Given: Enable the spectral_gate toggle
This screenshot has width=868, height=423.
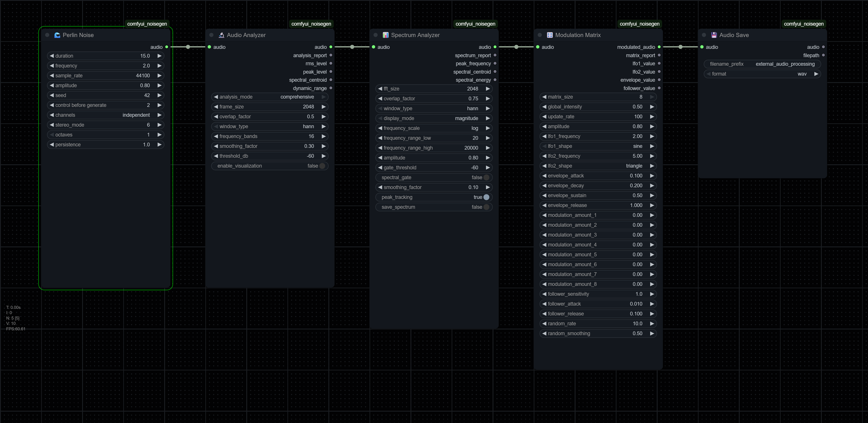Looking at the screenshot, I should pos(486,177).
